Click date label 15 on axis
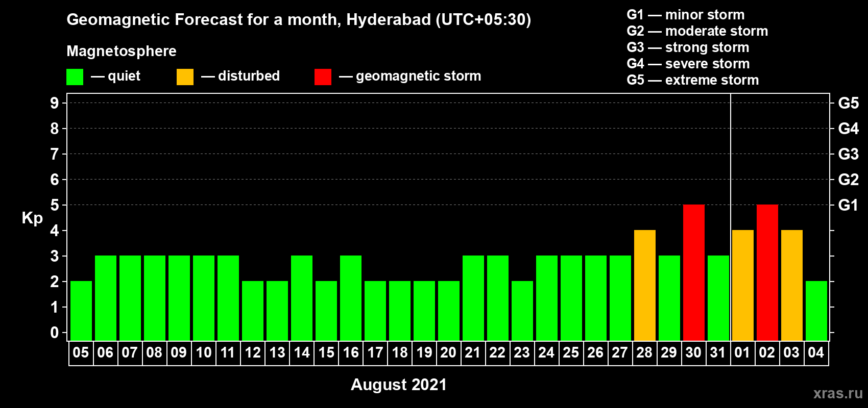The height and width of the screenshot is (408, 868). tap(326, 352)
